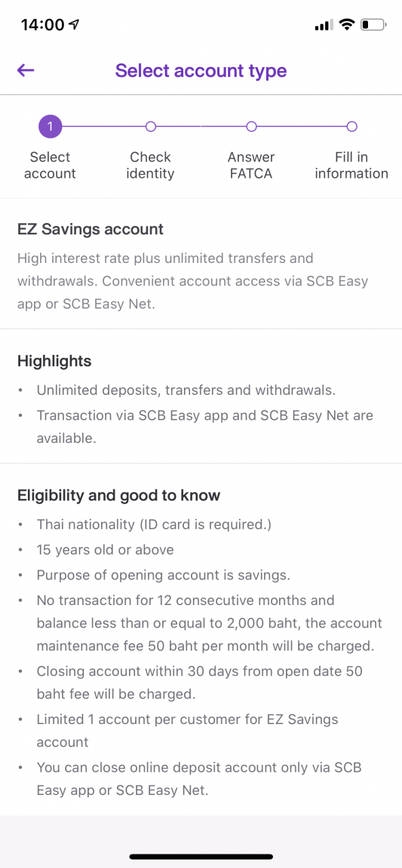The image size is (402, 868).
Task: Tap the Fill in information step circle
Action: coord(351,127)
